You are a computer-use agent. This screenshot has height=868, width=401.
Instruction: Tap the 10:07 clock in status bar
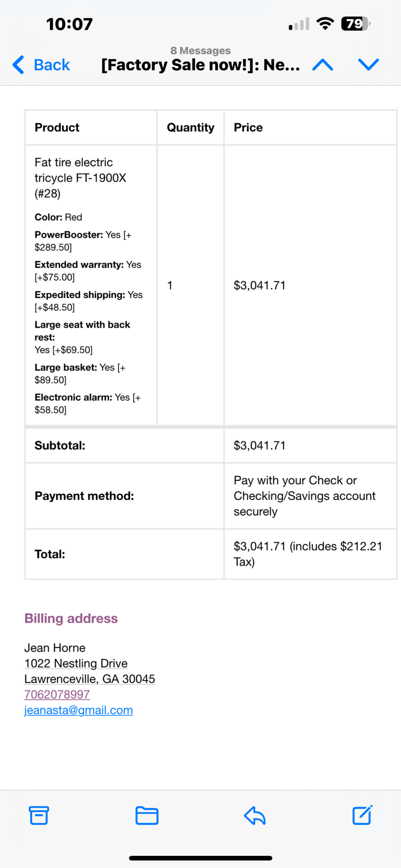pyautogui.click(x=69, y=24)
